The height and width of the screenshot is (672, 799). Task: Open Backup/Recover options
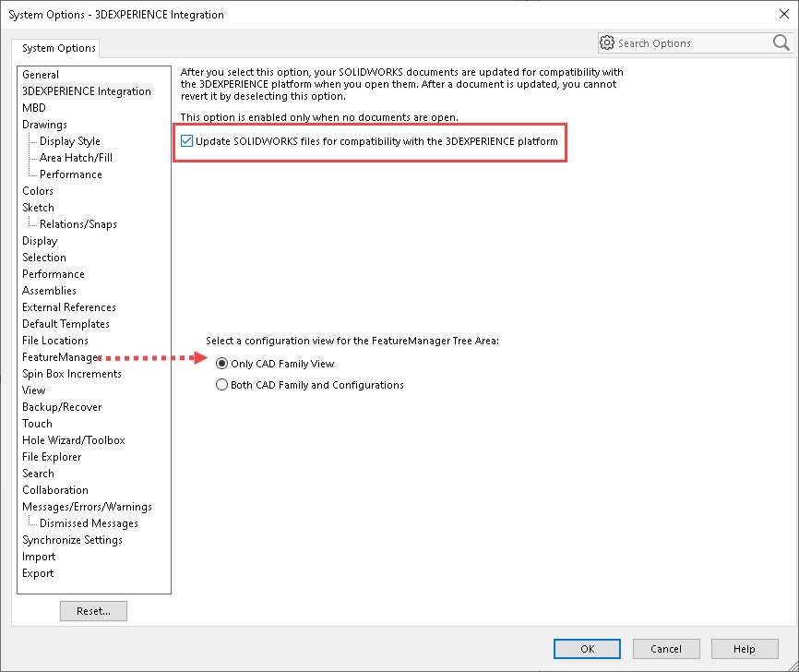(62, 407)
